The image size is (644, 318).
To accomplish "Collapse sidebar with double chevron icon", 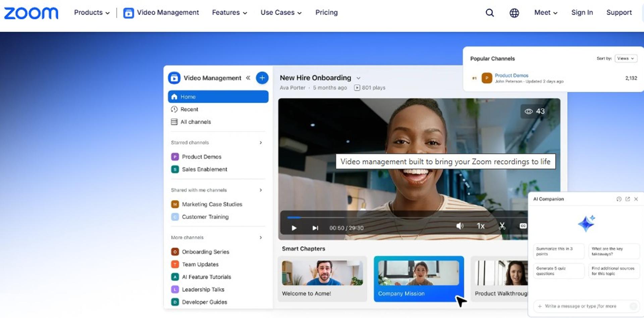I will pyautogui.click(x=248, y=78).
